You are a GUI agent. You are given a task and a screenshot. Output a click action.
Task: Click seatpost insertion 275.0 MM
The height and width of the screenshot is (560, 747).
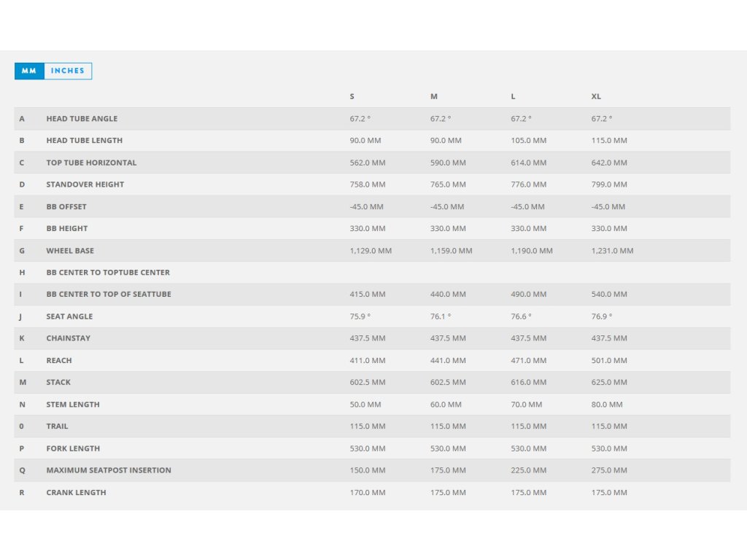pos(609,470)
